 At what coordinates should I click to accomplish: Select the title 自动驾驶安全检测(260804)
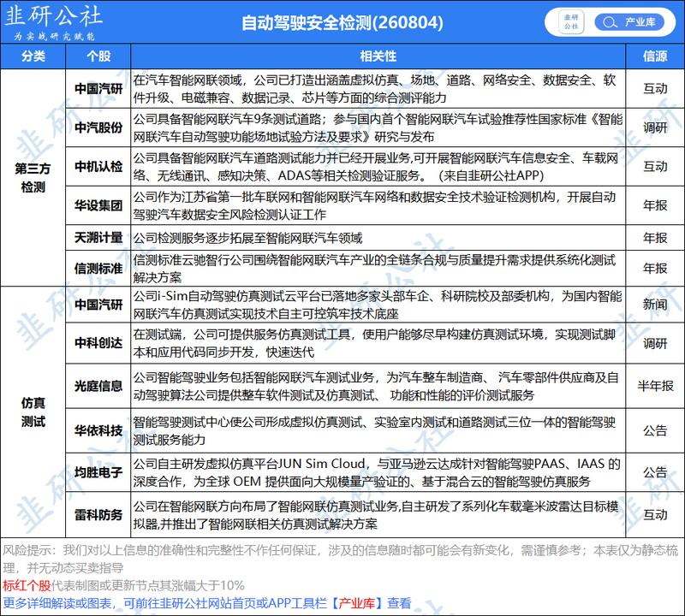coord(342,23)
